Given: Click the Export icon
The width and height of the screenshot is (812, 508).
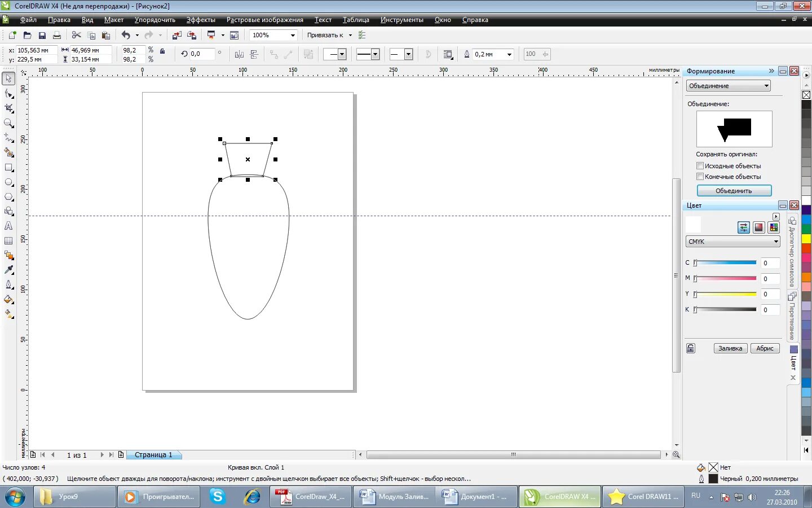Looking at the screenshot, I should point(192,35).
